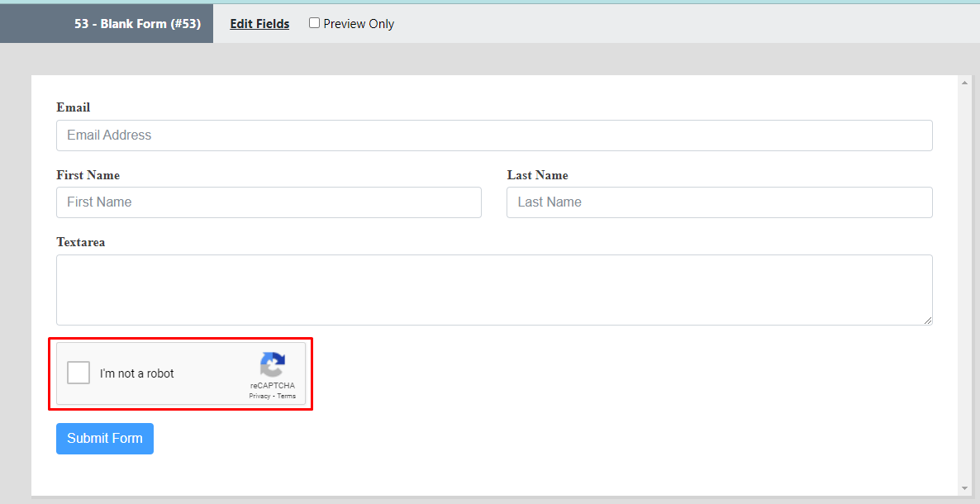Check the I'm not a robot box
Image resolution: width=980 pixels, height=504 pixels.
78,373
